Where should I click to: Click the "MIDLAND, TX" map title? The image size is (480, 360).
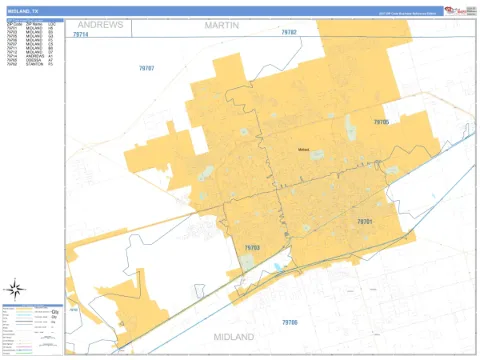tap(23, 11)
